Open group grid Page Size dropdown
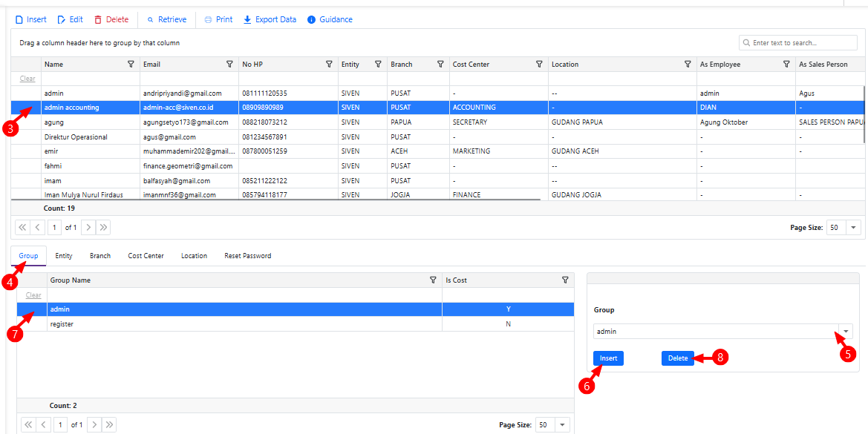The width and height of the screenshot is (868, 434). click(x=562, y=424)
